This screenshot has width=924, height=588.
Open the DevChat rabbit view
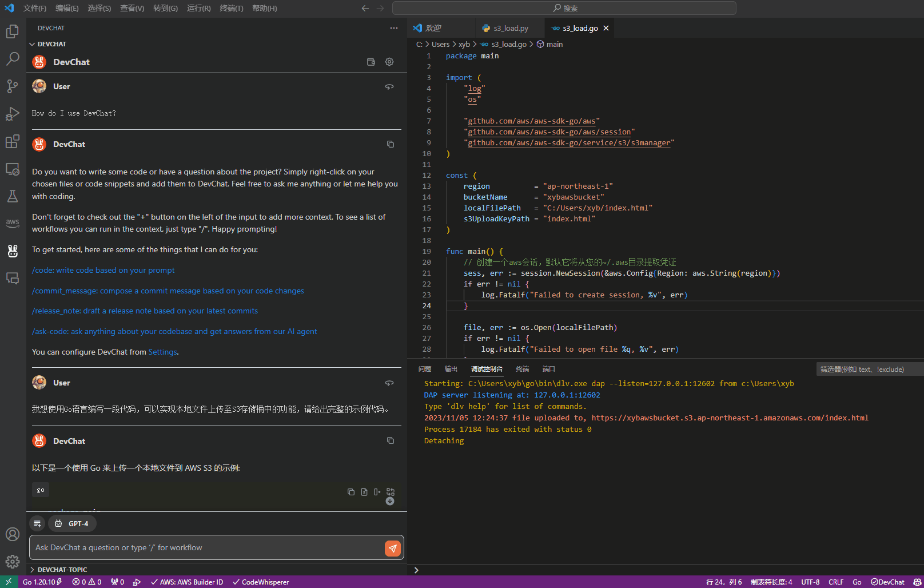click(x=13, y=251)
